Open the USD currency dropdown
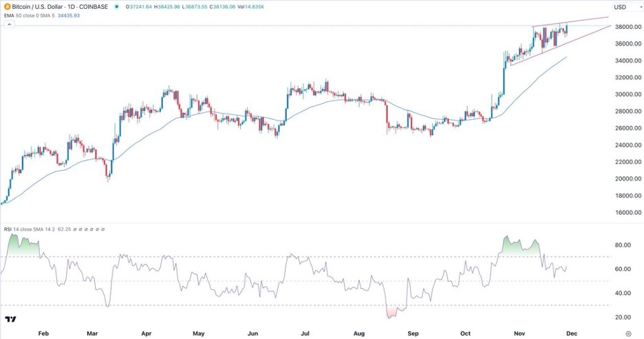Image resolution: width=644 pixels, height=339 pixels. (627, 7)
